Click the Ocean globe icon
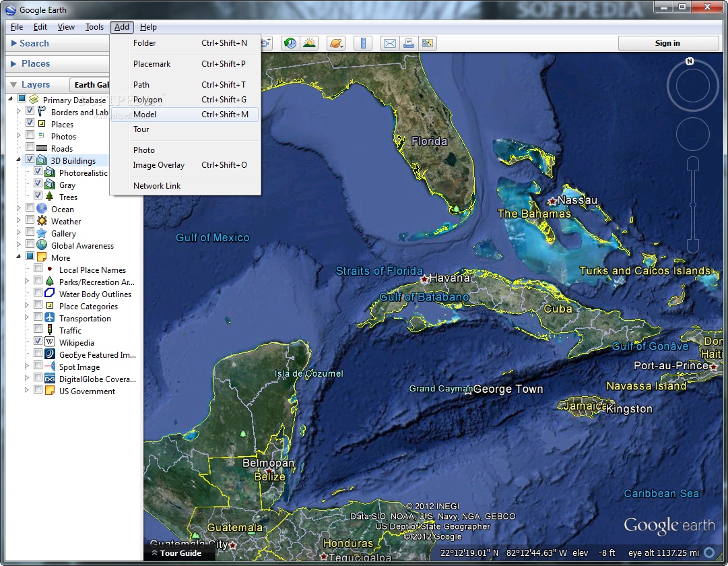 (42, 209)
